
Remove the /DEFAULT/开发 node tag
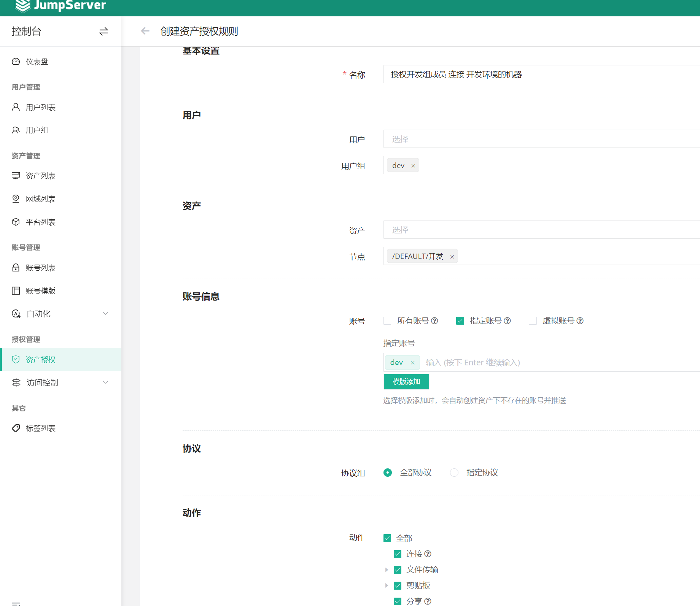click(x=452, y=257)
